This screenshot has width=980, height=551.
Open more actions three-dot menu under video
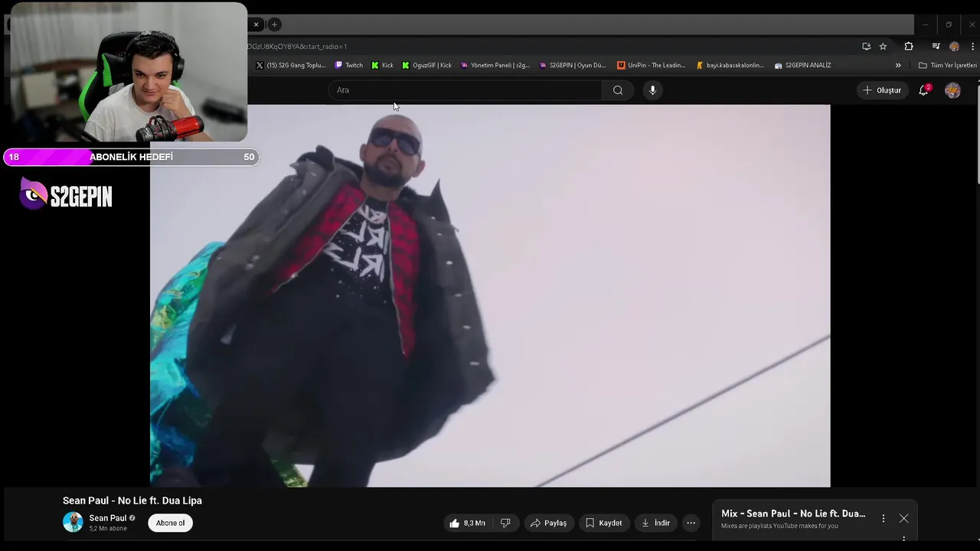[x=691, y=523]
